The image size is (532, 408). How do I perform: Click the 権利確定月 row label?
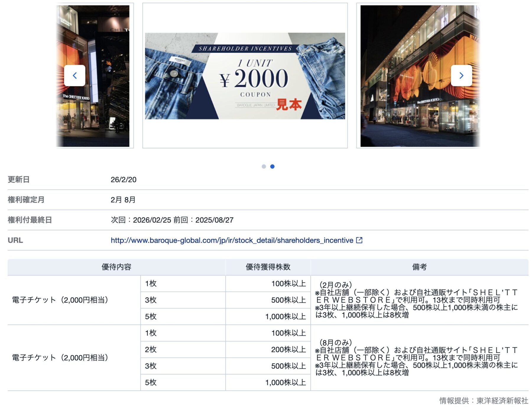pyautogui.click(x=26, y=200)
